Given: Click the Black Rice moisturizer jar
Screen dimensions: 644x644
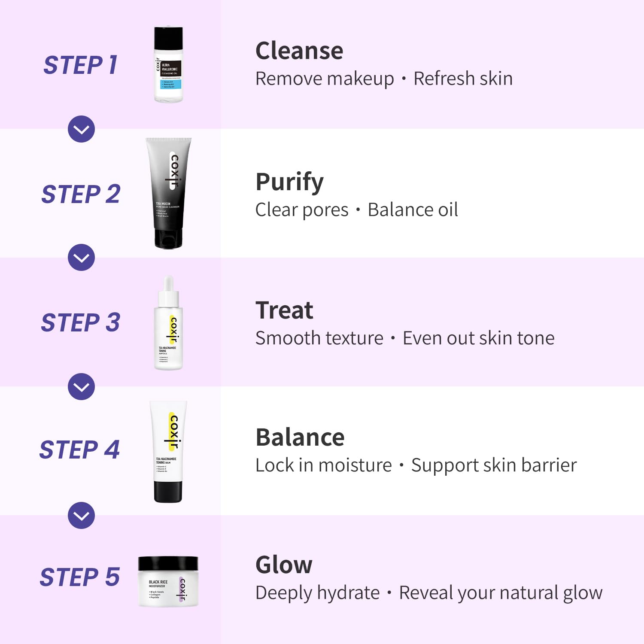Looking at the screenshot, I should [168, 581].
